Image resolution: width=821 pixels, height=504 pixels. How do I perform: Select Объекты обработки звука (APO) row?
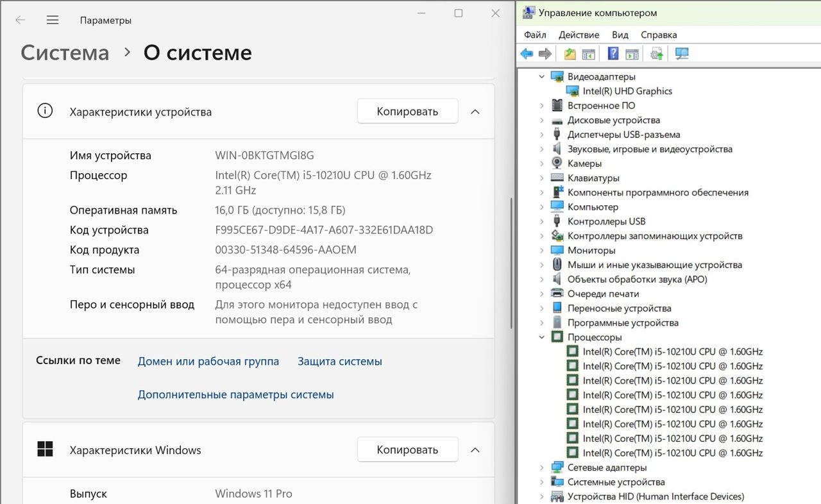(x=637, y=280)
